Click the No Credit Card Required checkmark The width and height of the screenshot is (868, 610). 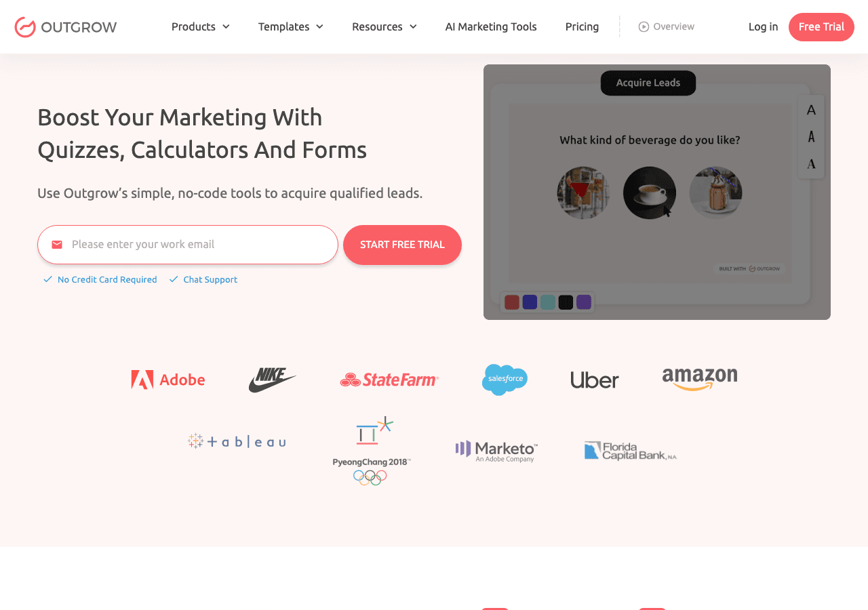[x=47, y=279]
